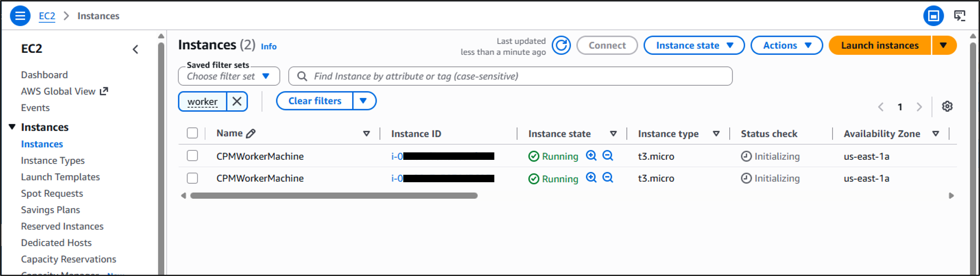
Task: Click the table scroll right arrow
Action: pyautogui.click(x=951, y=196)
